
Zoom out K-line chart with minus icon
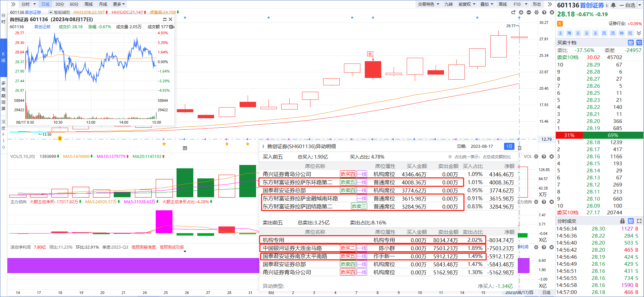529,12
